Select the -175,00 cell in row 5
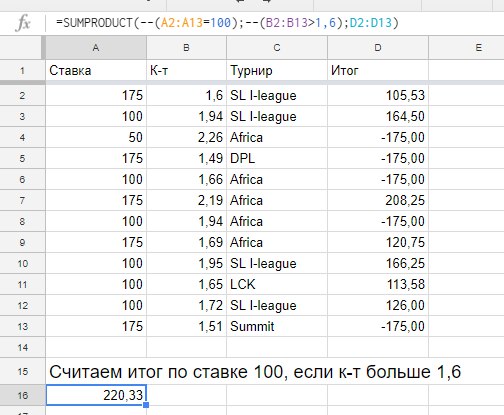Screen dimensions: 504x415 tap(378, 159)
